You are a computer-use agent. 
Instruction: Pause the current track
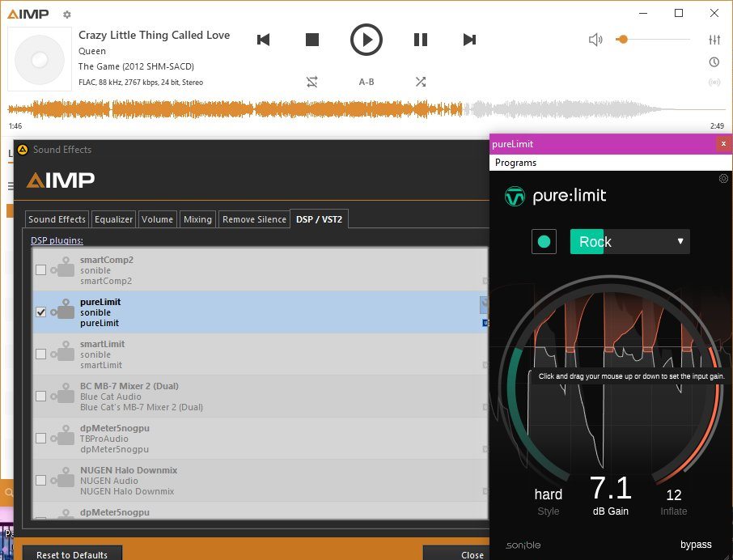(421, 40)
